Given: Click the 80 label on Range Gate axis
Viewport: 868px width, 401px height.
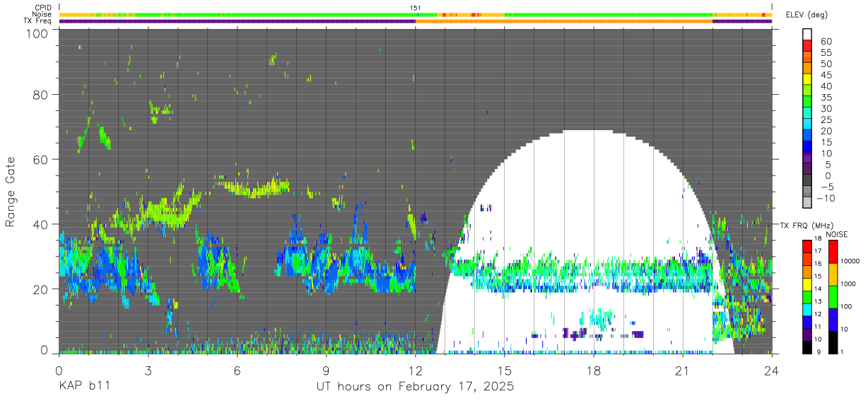Looking at the screenshot, I should [x=40, y=95].
